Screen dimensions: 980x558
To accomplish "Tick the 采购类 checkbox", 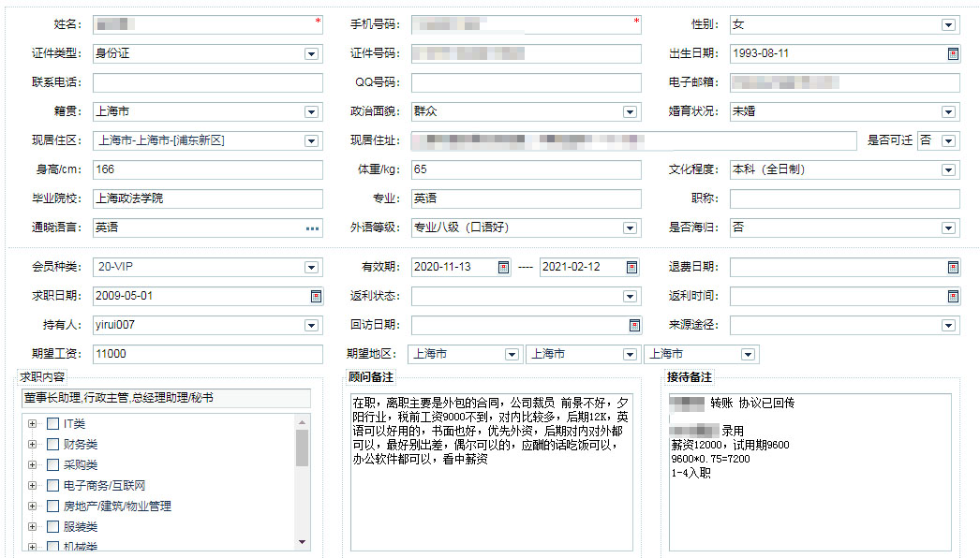I will point(53,465).
